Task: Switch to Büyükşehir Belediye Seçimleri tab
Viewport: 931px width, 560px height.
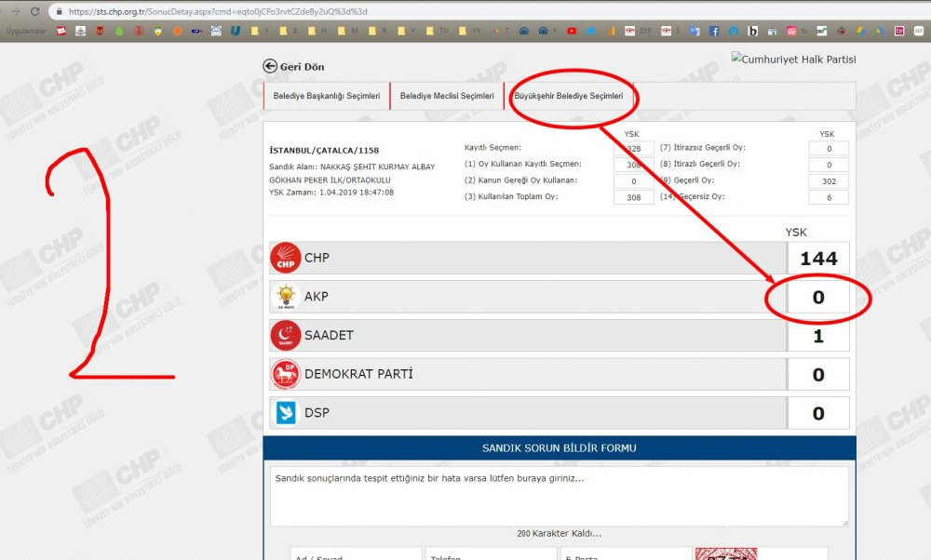Action: tap(569, 96)
